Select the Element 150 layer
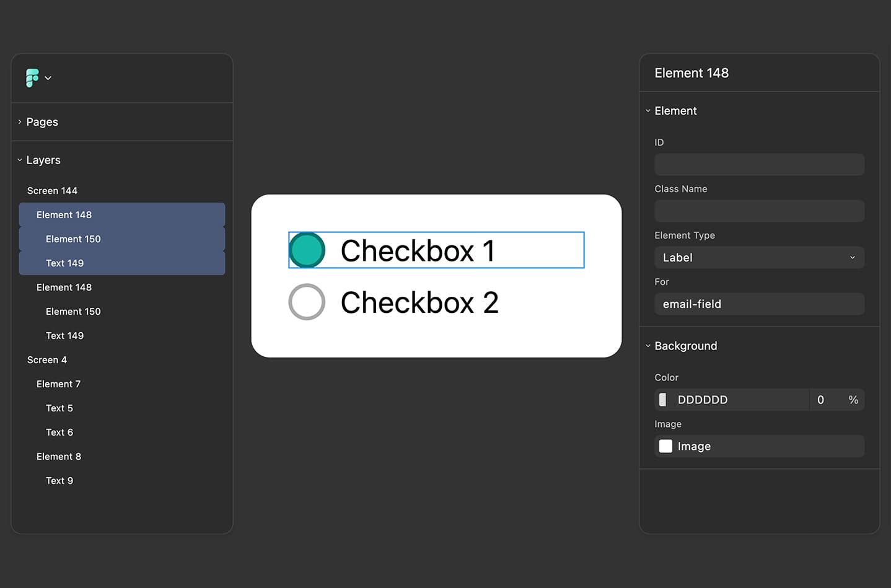The height and width of the screenshot is (588, 891). coord(73,239)
